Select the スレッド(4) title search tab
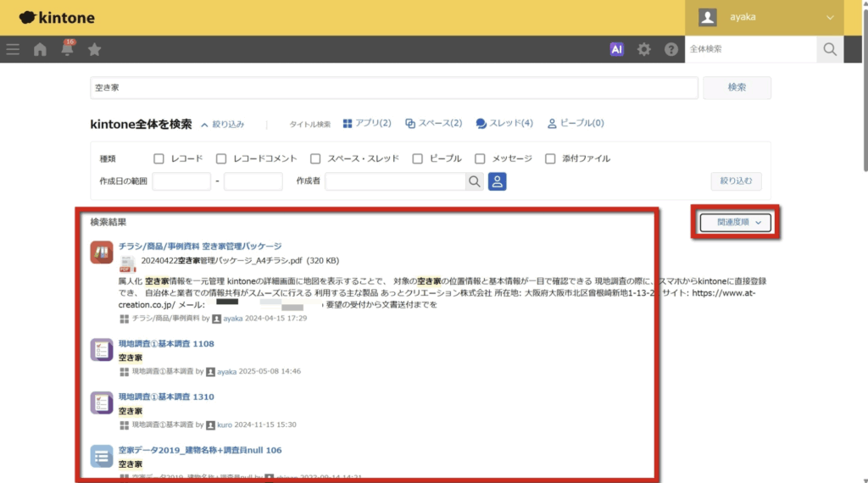 [504, 123]
